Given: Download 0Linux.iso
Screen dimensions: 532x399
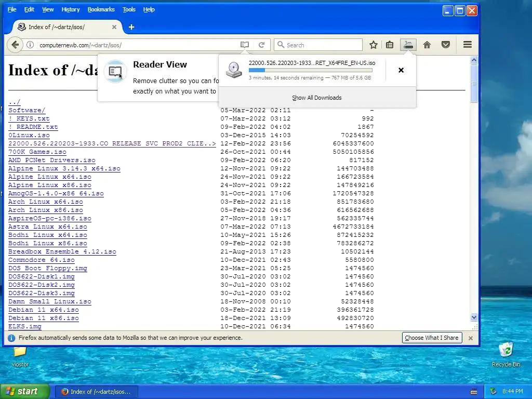Looking at the screenshot, I should click(x=29, y=135).
